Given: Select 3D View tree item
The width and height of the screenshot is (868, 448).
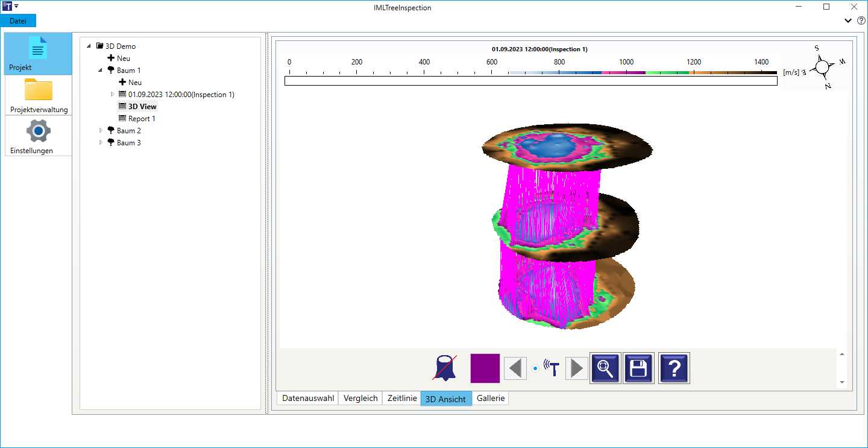Looking at the screenshot, I should [142, 106].
